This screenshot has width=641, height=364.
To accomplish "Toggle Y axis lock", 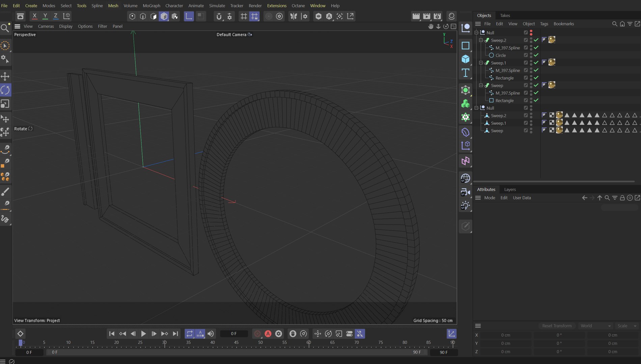I will (x=45, y=16).
